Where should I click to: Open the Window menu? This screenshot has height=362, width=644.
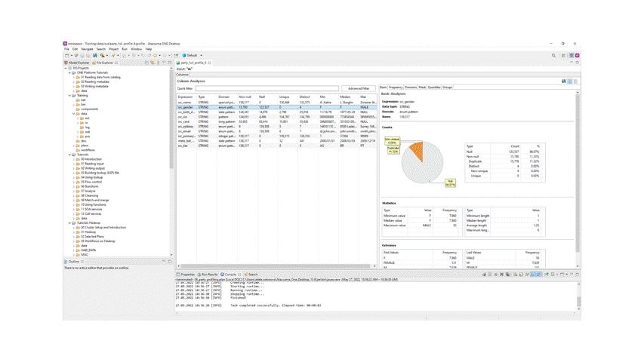point(137,49)
